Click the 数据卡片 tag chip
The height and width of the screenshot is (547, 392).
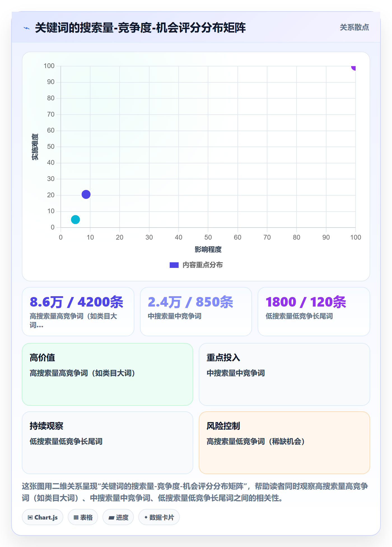[x=159, y=517]
